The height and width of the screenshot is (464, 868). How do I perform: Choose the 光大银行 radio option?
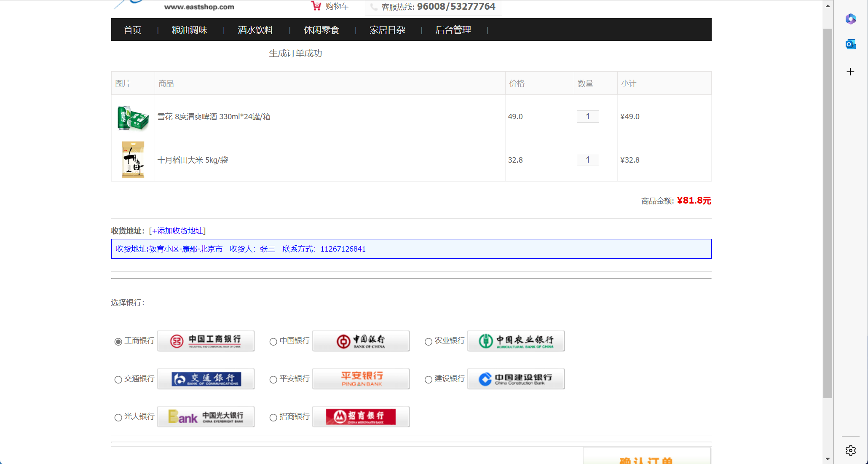click(x=118, y=418)
